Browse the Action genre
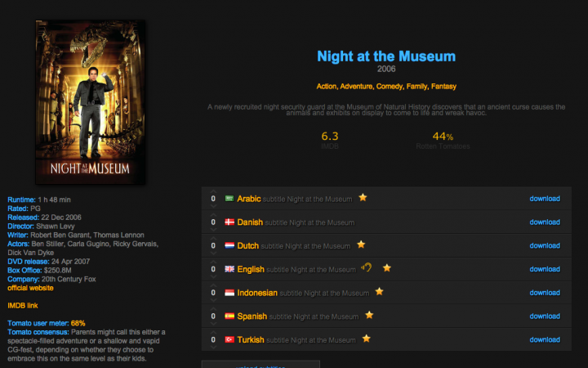 tap(326, 87)
